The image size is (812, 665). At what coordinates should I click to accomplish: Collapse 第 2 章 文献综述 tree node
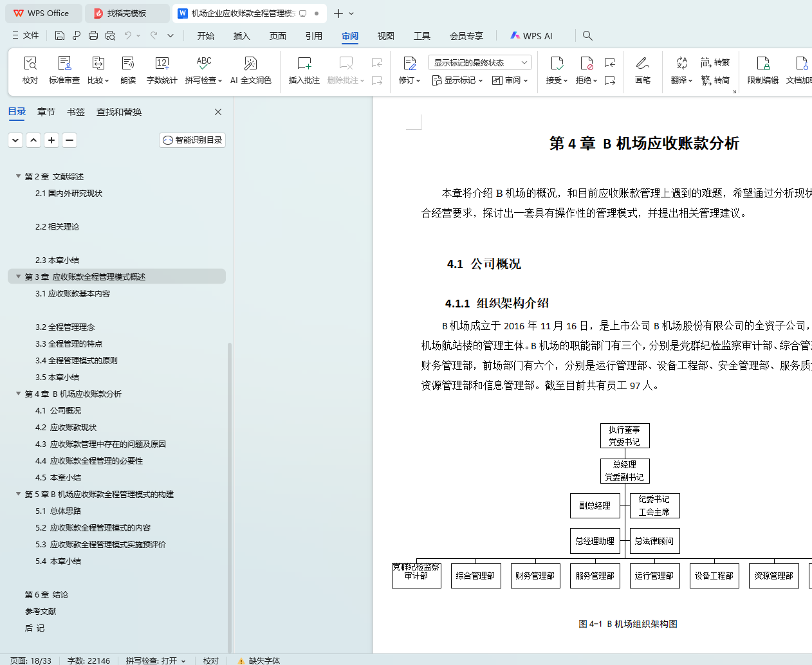[18, 176]
